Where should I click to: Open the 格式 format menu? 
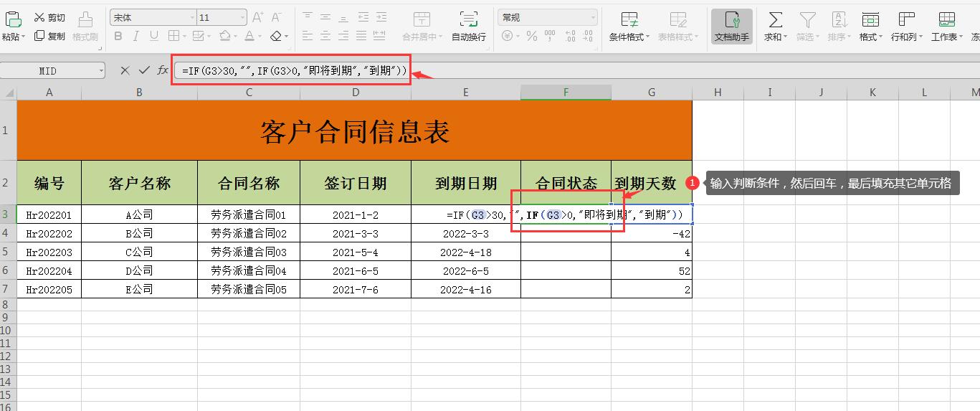coord(870,27)
